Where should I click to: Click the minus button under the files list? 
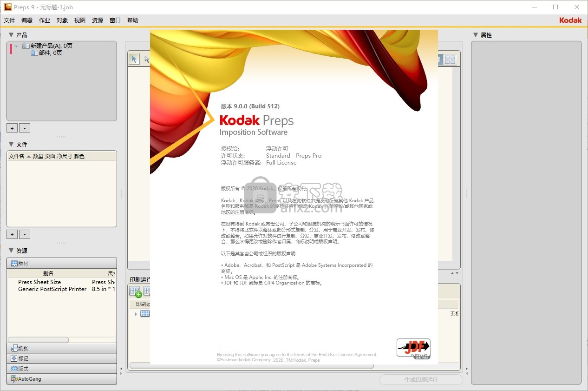point(25,235)
